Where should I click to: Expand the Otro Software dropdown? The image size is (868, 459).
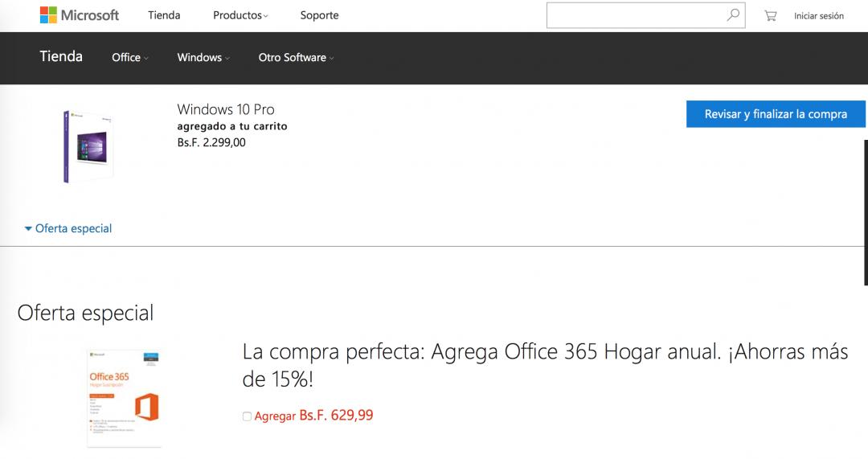click(295, 58)
